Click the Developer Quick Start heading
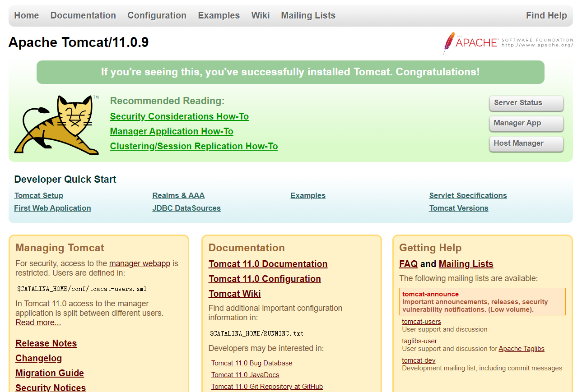This screenshot has height=392, width=582. tap(65, 179)
